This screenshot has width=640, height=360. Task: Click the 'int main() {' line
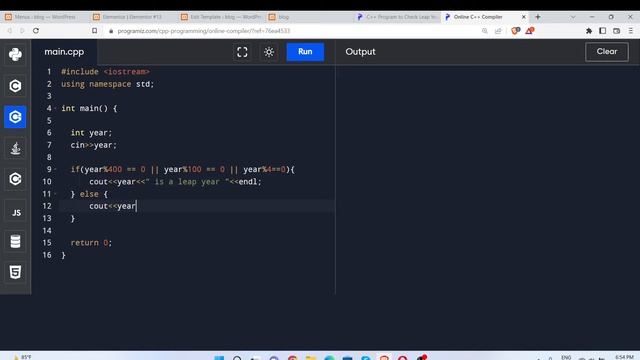tap(89, 108)
